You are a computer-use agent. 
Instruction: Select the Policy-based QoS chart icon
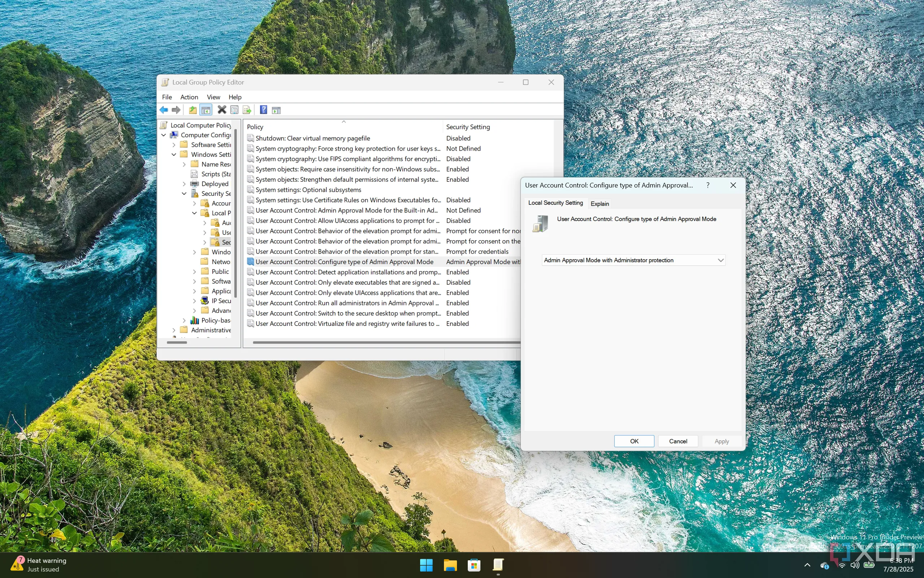click(194, 320)
